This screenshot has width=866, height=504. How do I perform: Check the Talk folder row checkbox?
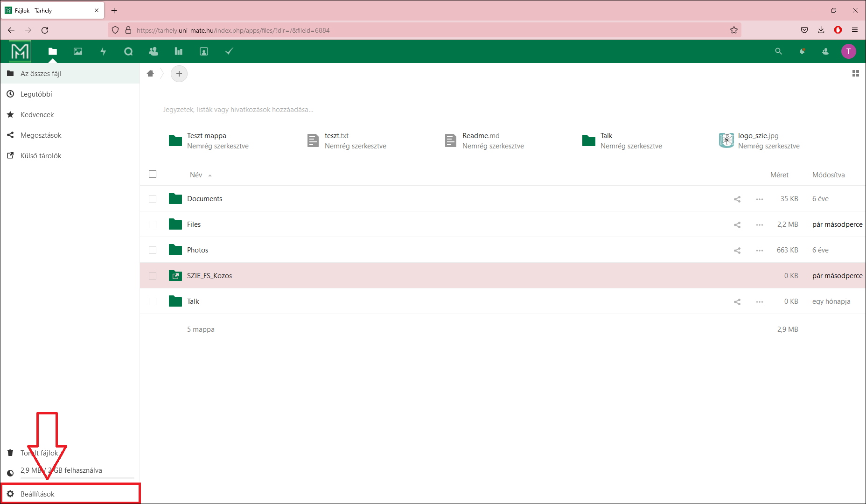[x=153, y=301]
